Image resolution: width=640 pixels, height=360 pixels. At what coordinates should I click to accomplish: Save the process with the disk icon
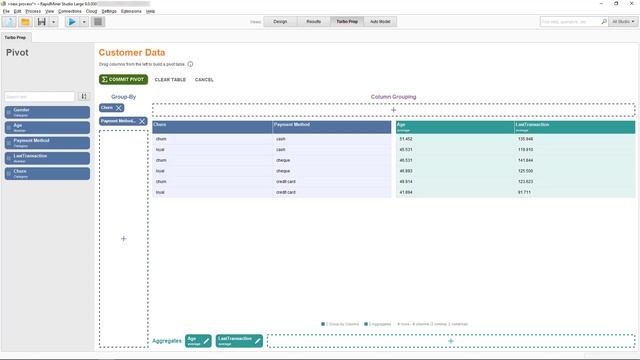41,22
